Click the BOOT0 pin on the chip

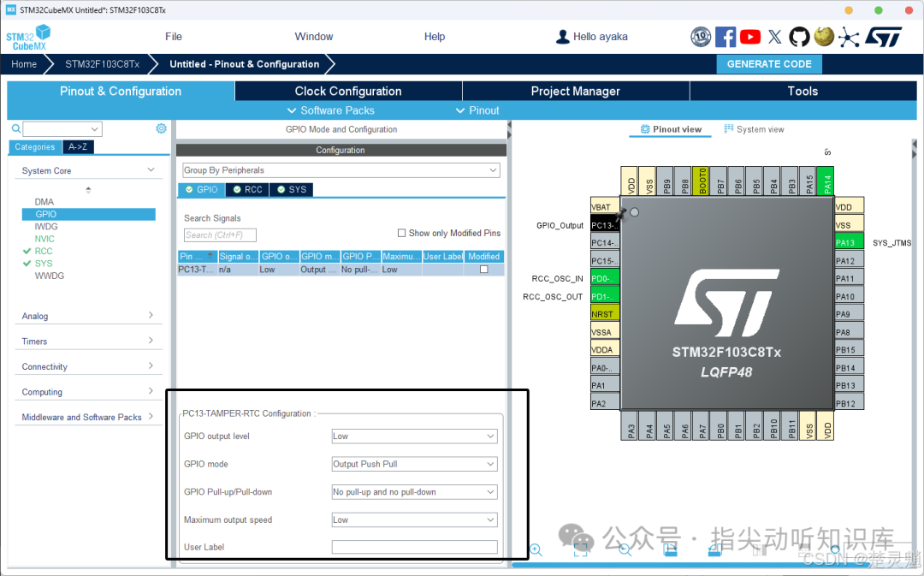pos(702,181)
